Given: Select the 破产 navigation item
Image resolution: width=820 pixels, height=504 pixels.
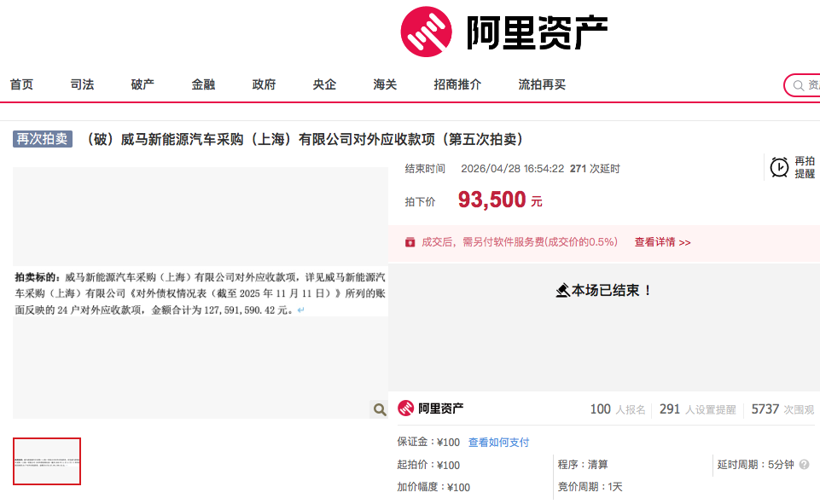Looking at the screenshot, I should [142, 84].
